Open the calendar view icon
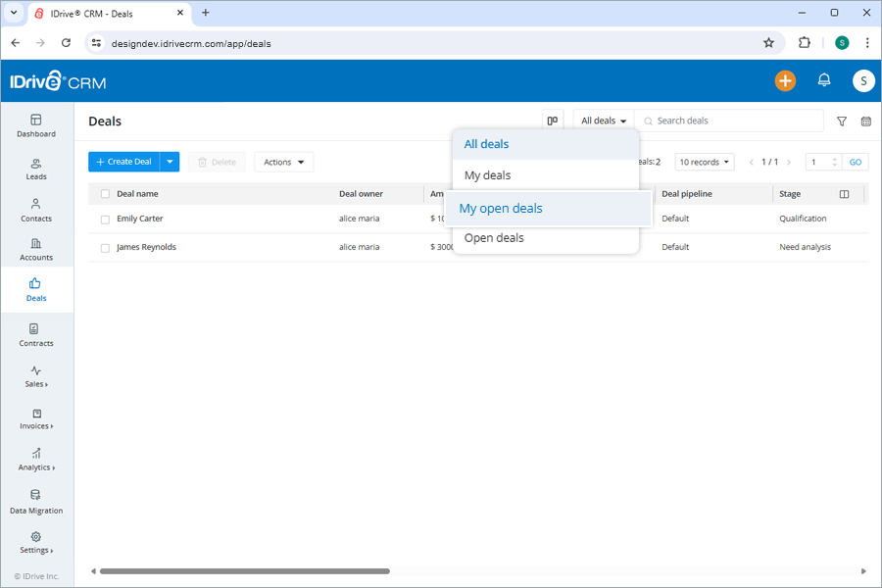 click(865, 121)
